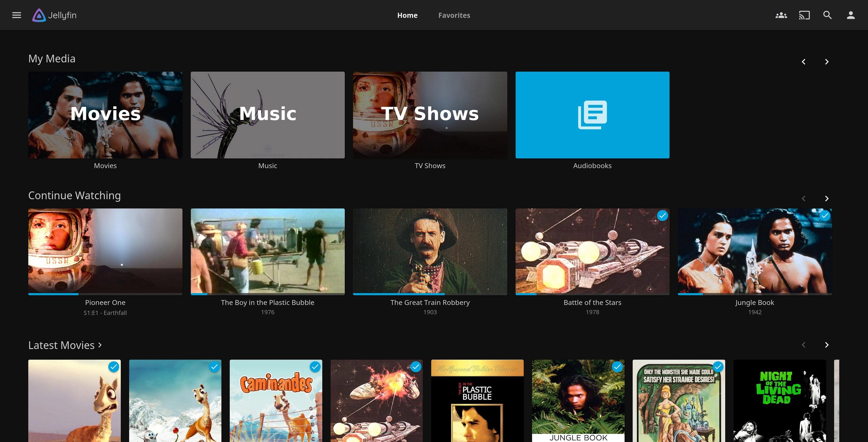
Task: Open the Audiobooks library icon tile
Action: point(592,115)
